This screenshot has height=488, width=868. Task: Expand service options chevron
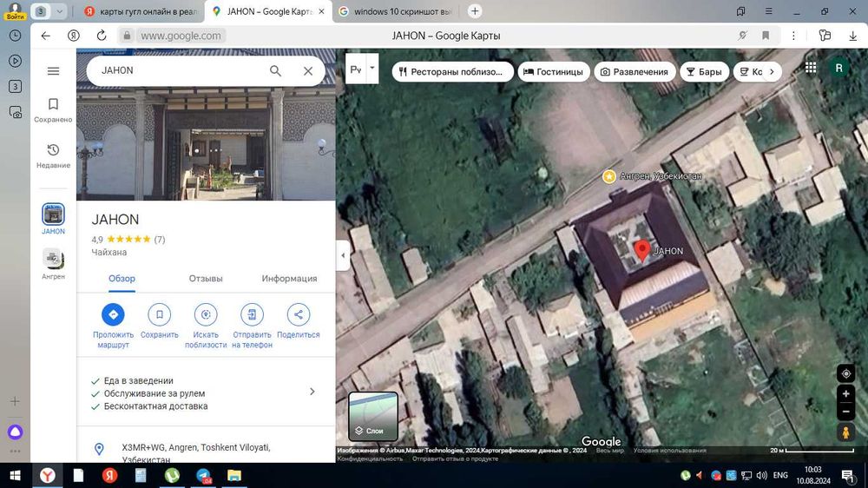point(312,392)
